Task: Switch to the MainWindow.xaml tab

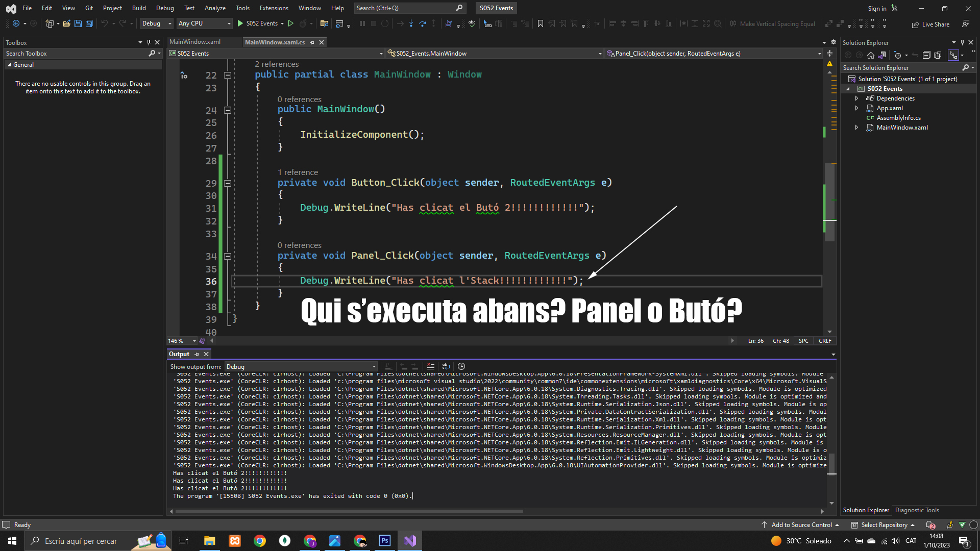Action: point(195,42)
